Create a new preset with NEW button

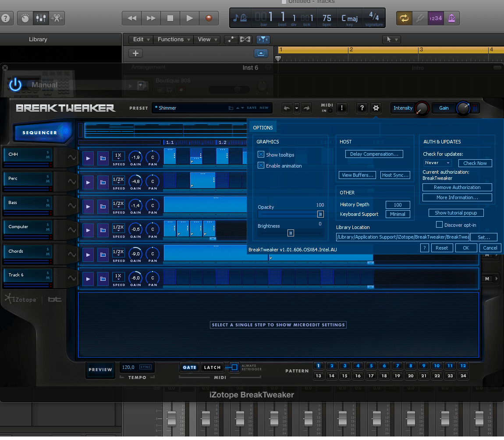pyautogui.click(x=264, y=108)
